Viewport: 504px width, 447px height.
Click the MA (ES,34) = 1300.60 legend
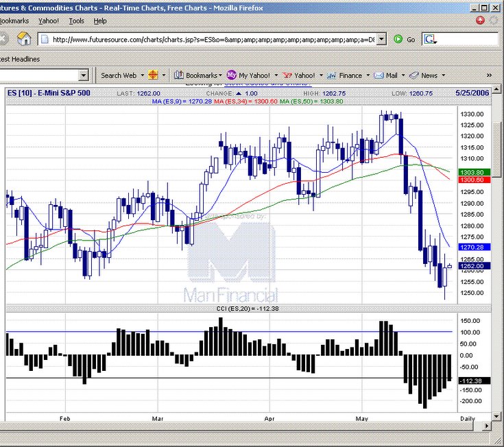pyautogui.click(x=245, y=101)
